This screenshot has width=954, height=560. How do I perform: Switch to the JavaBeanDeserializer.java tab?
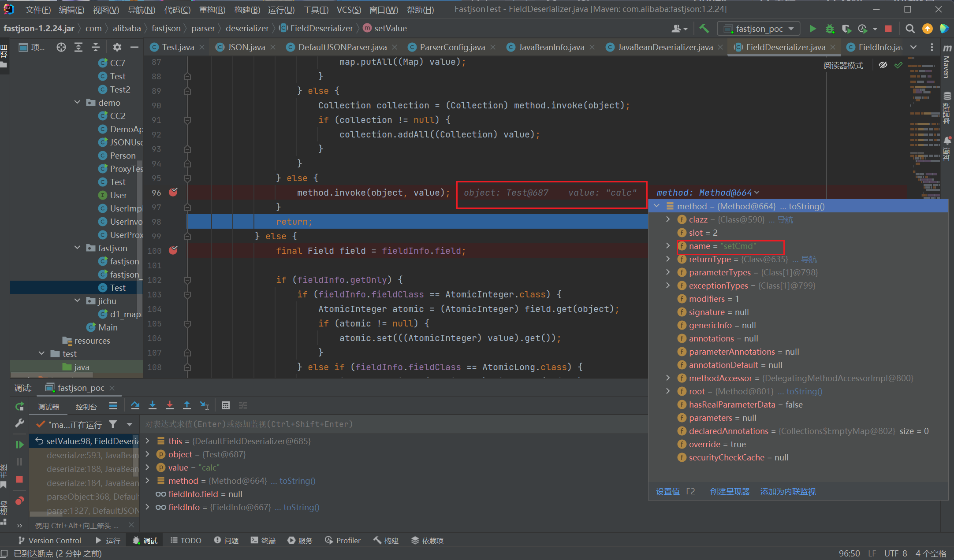click(x=665, y=47)
